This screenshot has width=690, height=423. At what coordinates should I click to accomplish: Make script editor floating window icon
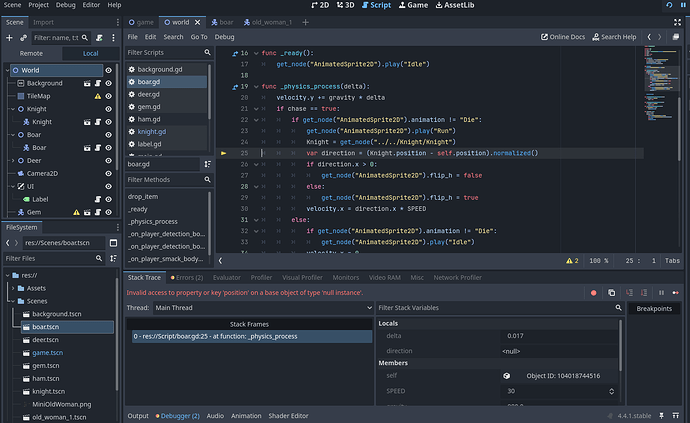click(675, 37)
